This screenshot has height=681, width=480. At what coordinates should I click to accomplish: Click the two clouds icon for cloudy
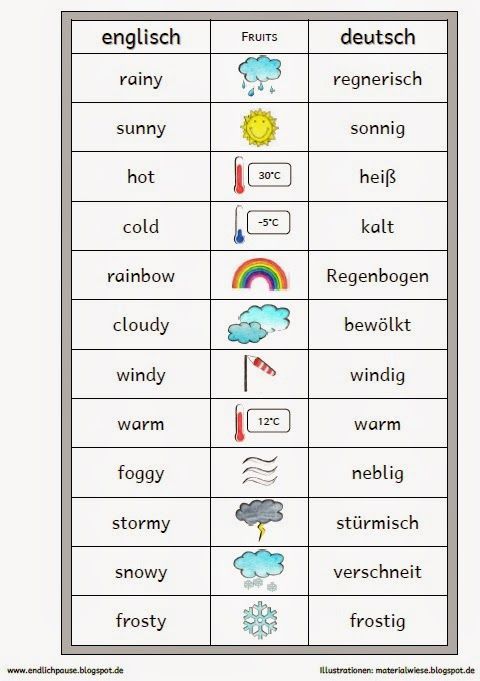[259, 324]
